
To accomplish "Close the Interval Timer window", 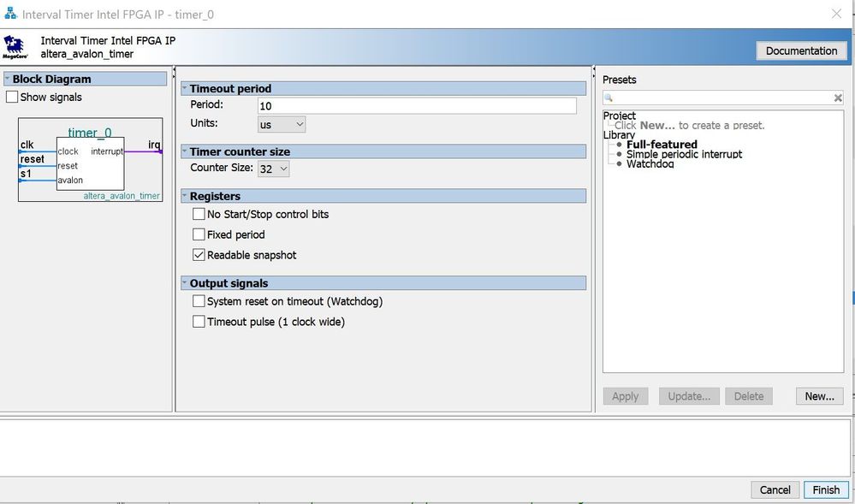I will [836, 14].
